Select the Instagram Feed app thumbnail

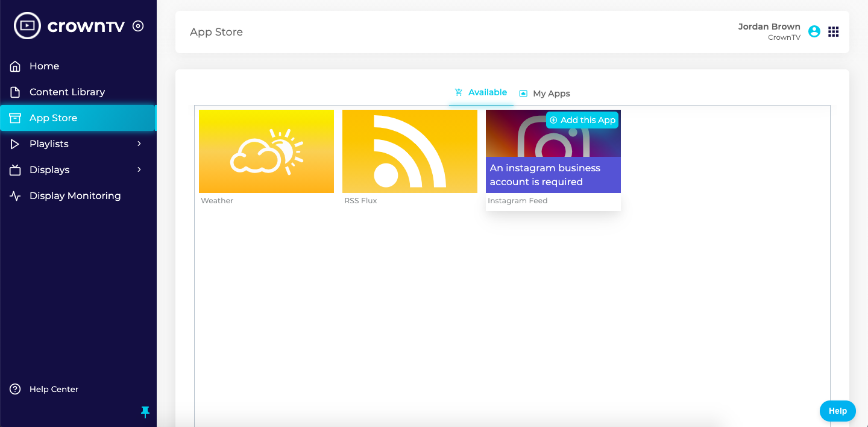click(553, 151)
